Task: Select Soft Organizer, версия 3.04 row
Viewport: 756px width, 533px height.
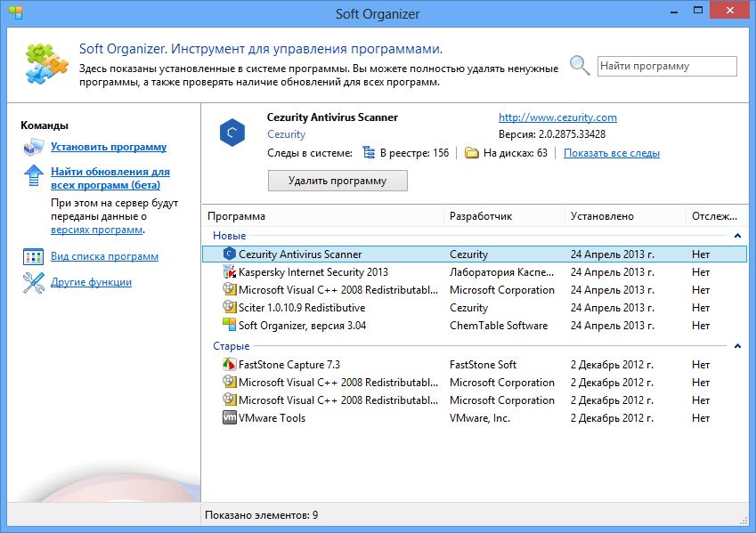Action: tap(475, 326)
